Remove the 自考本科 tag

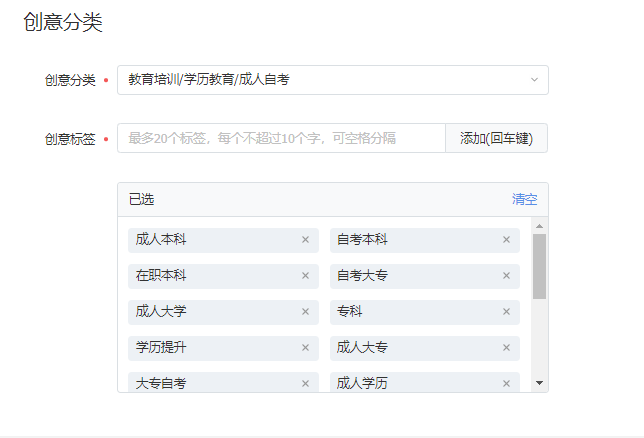[x=506, y=240]
